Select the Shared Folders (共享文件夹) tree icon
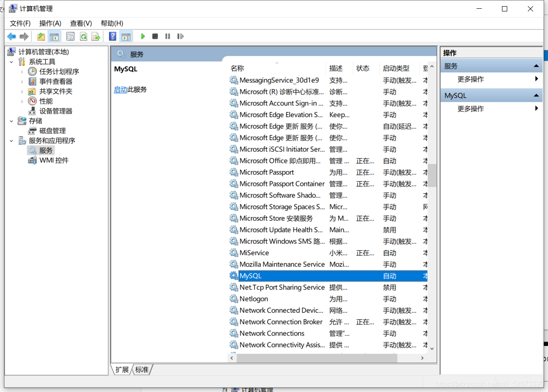 tap(32, 91)
